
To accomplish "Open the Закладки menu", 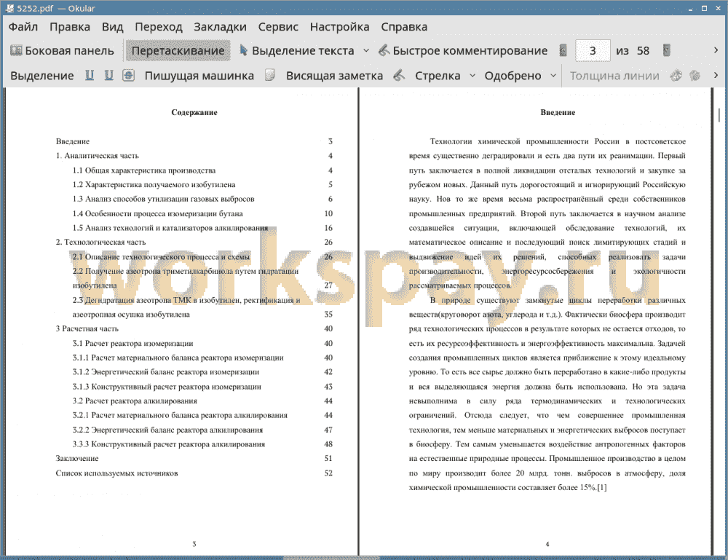I will coord(220,27).
